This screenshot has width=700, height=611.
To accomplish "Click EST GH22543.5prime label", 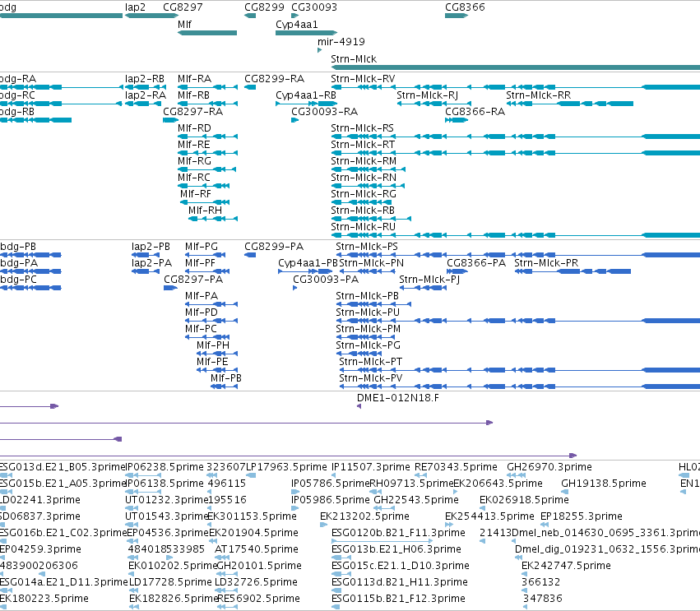I will pos(416,500).
